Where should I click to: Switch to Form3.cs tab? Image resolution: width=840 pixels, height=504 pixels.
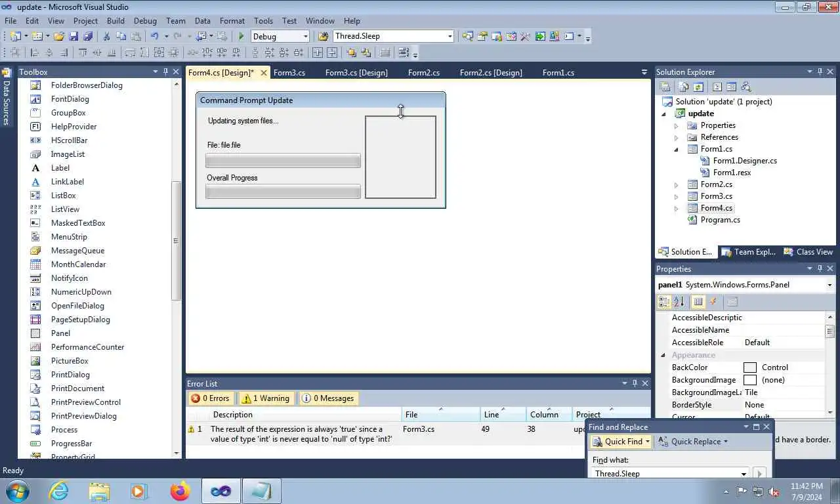coord(289,73)
